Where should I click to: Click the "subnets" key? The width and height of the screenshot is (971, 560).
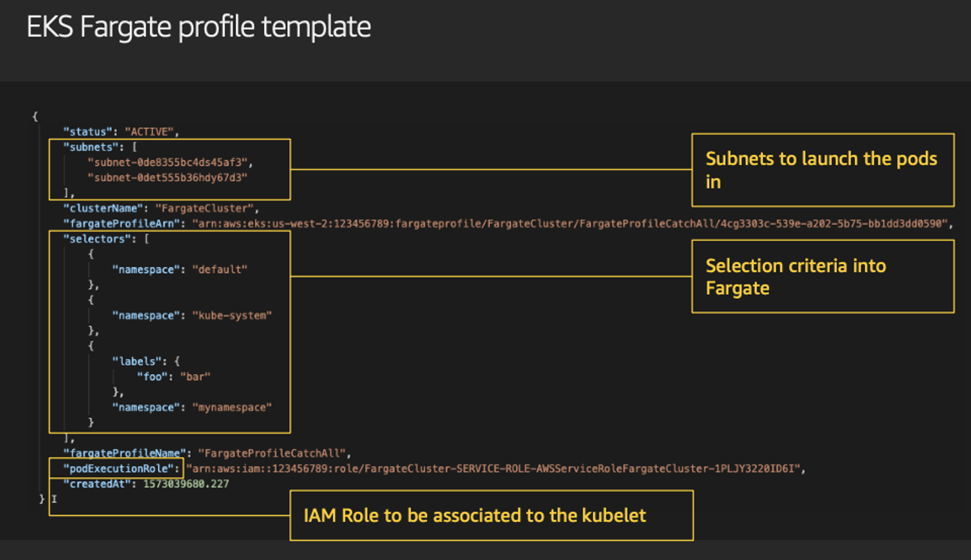point(91,147)
